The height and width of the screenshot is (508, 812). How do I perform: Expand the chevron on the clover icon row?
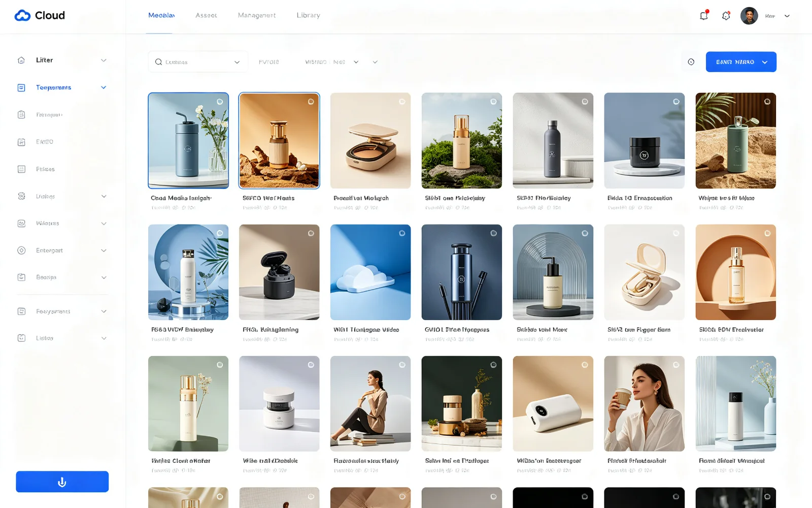coord(104,196)
